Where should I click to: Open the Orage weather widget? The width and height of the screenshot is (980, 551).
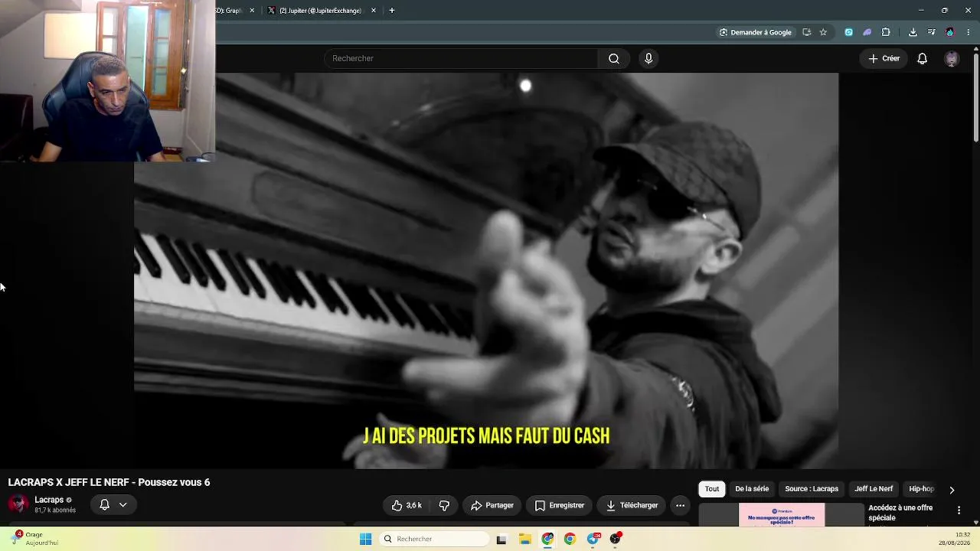coord(35,539)
